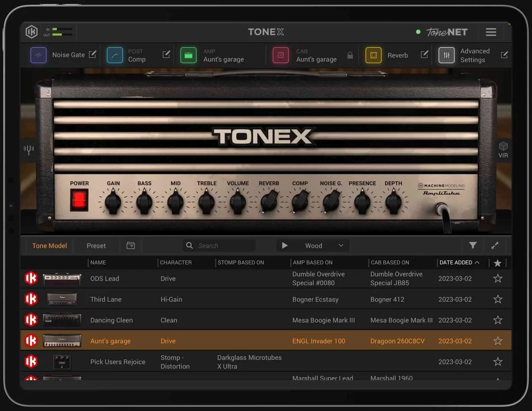Open the yellow Reverb module icon
532x411 pixels.
[x=373, y=55]
